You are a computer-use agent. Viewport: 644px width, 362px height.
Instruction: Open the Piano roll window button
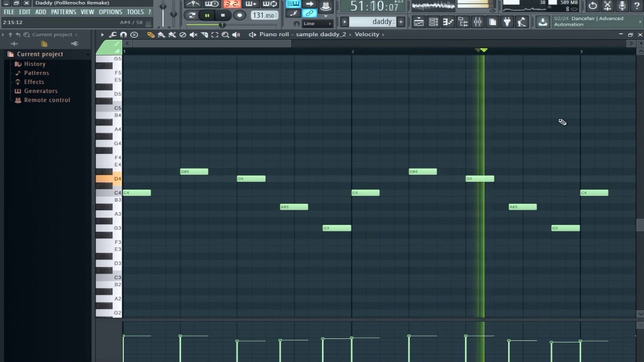[448, 22]
